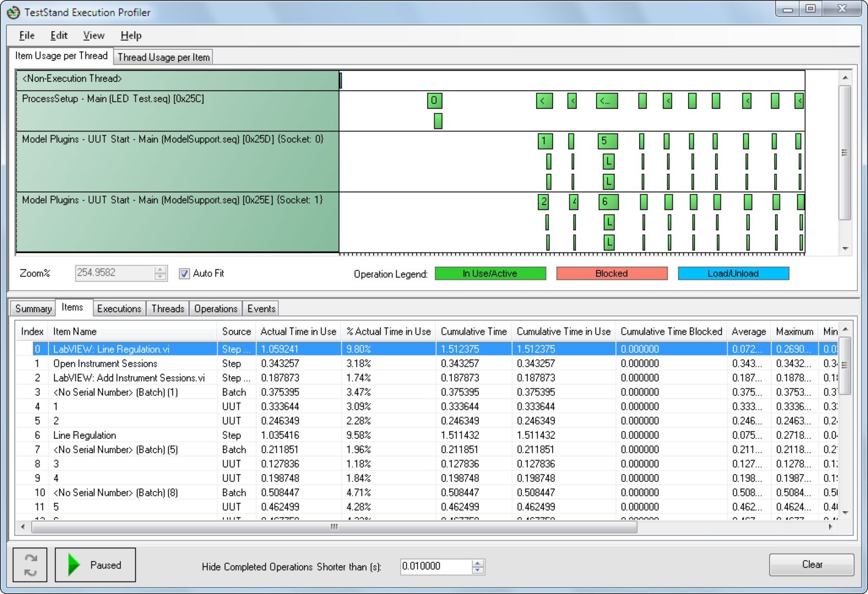The width and height of the screenshot is (868, 594).
Task: Select timeline block labeled 6 in Socket 1 row
Action: [608, 202]
